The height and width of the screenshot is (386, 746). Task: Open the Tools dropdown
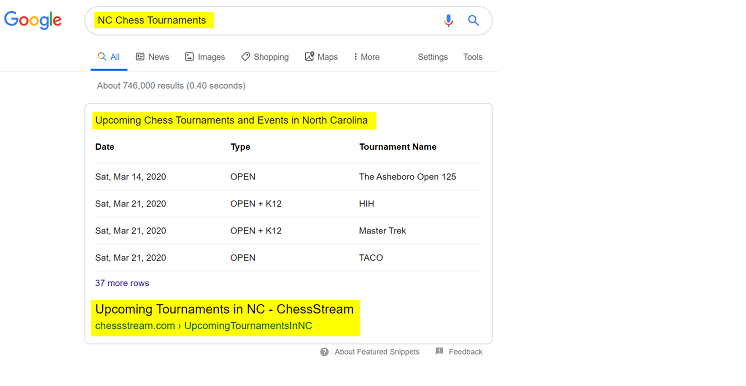click(x=473, y=57)
